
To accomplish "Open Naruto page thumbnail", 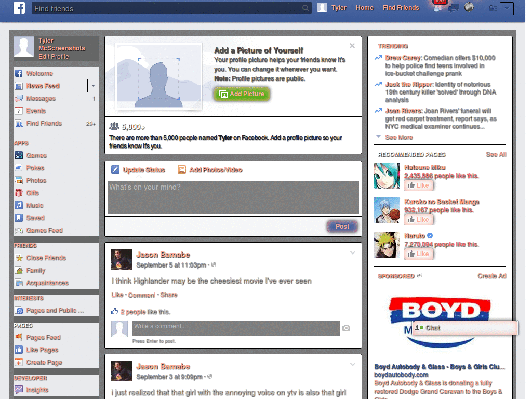I will pos(387,245).
